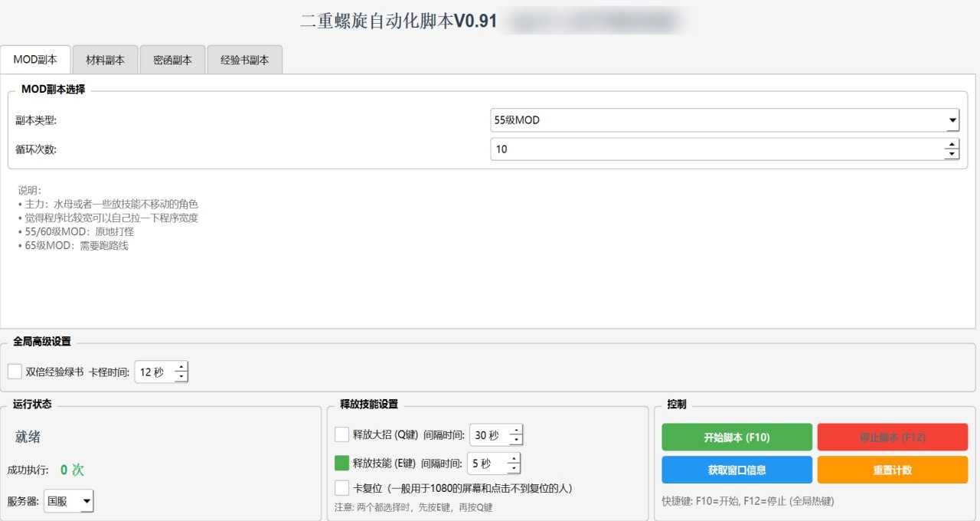
Task: Enable the 卡复位 checkbox
Action: 342,488
